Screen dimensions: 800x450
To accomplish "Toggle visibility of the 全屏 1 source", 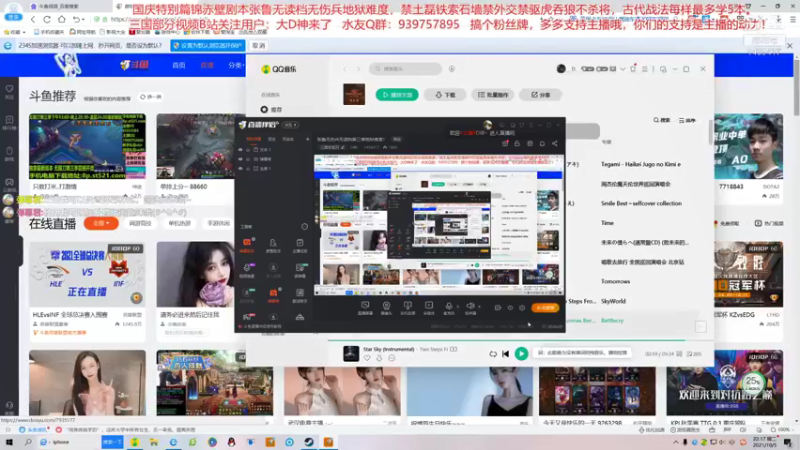I will click(x=240, y=168).
